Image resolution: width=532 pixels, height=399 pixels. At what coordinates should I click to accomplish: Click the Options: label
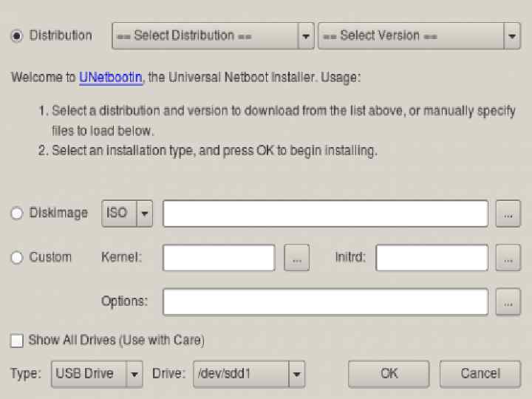point(125,301)
